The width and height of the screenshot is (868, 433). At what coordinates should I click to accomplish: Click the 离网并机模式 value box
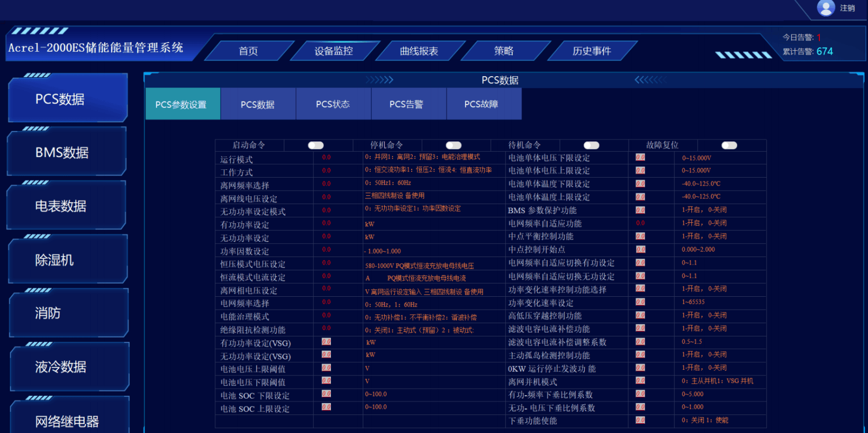(x=641, y=381)
